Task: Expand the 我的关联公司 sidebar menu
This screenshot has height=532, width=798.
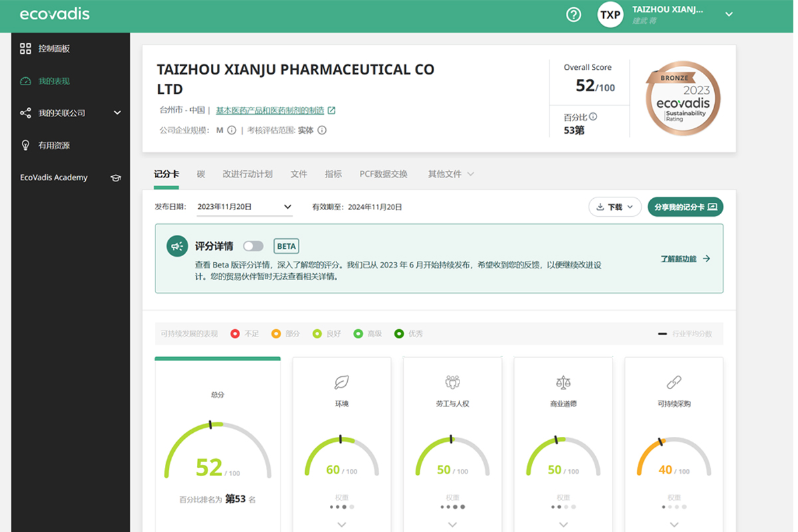Action: coord(117,113)
